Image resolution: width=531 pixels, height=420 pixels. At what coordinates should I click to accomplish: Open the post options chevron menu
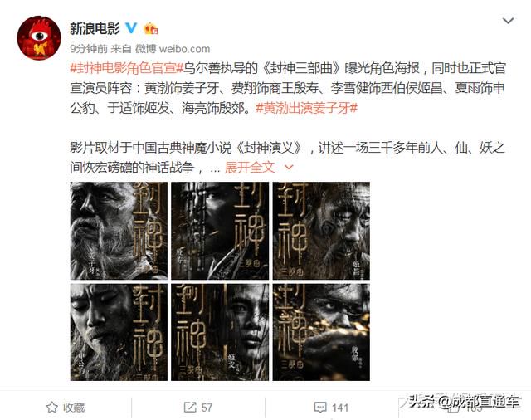(x=508, y=21)
